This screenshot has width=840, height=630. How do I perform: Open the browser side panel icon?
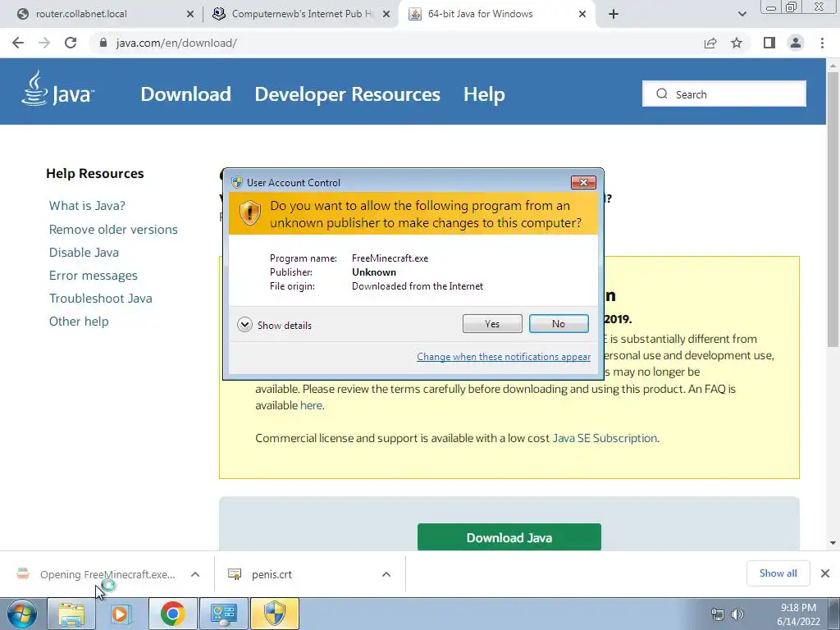click(x=769, y=43)
